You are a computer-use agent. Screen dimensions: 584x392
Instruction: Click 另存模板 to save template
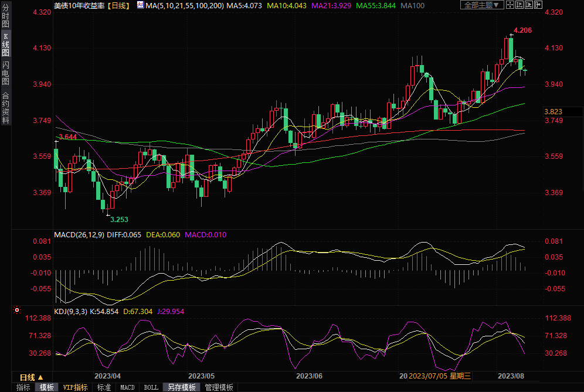pyautogui.click(x=181, y=387)
